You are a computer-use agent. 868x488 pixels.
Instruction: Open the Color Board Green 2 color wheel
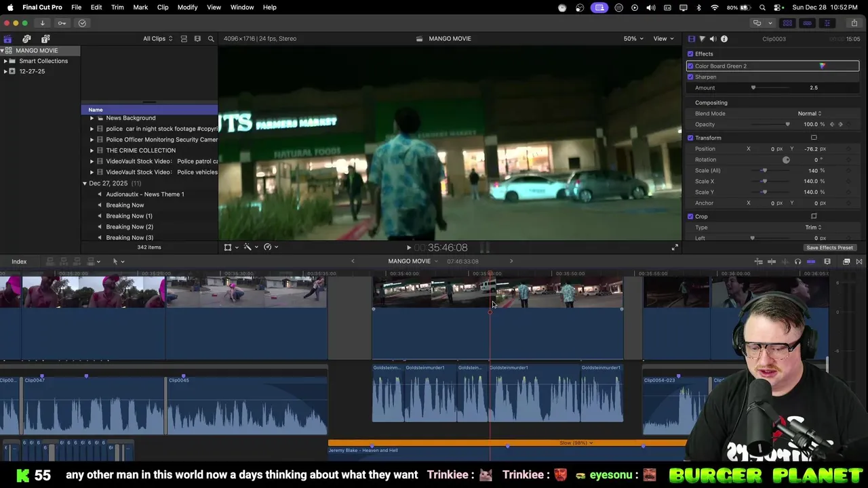coord(822,66)
